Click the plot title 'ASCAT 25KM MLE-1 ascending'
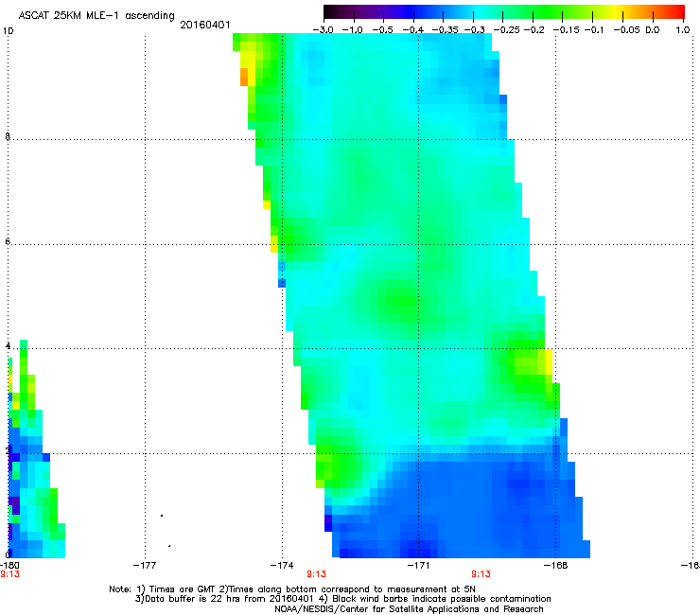 [x=96, y=16]
